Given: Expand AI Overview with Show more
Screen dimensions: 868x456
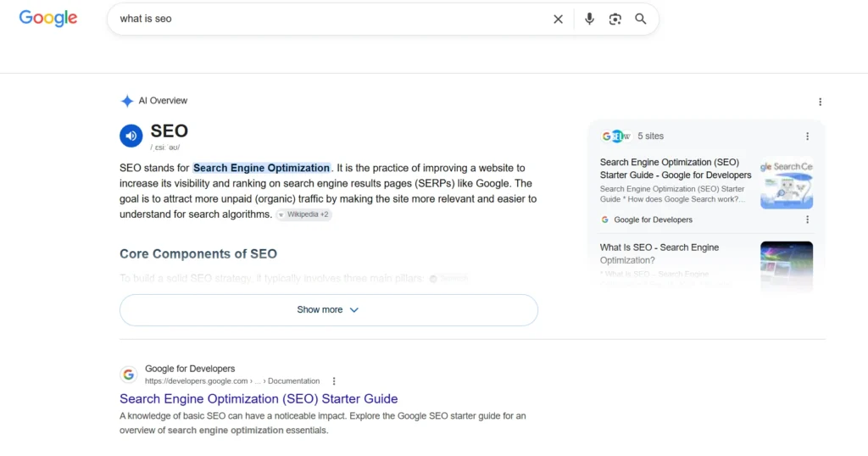Looking at the screenshot, I should (329, 310).
